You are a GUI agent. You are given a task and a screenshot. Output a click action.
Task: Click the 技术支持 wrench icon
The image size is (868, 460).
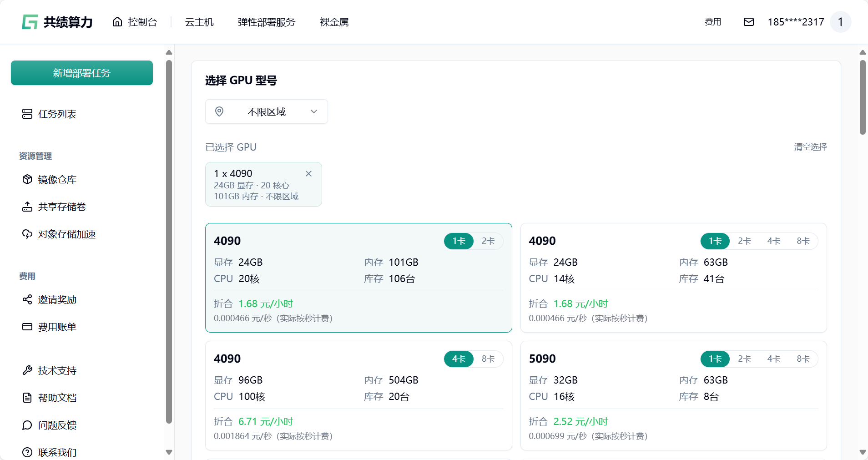click(27, 370)
